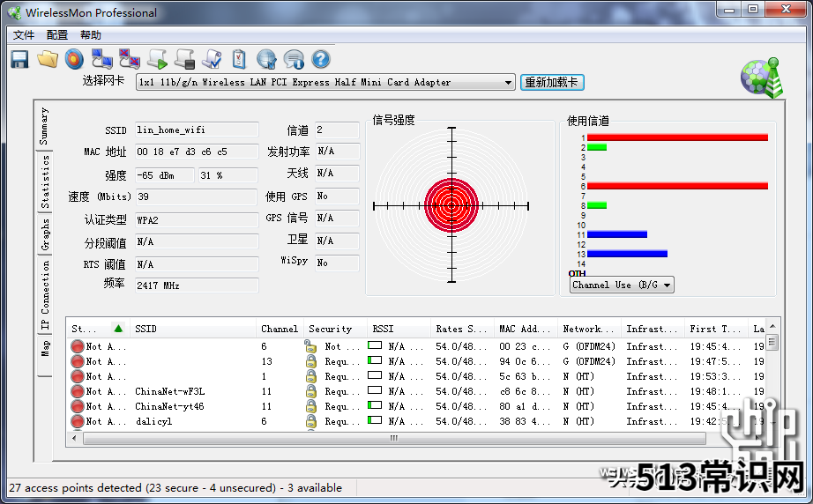
Task: Click the frequency field showing 2417 MHz
Action: tap(197, 285)
